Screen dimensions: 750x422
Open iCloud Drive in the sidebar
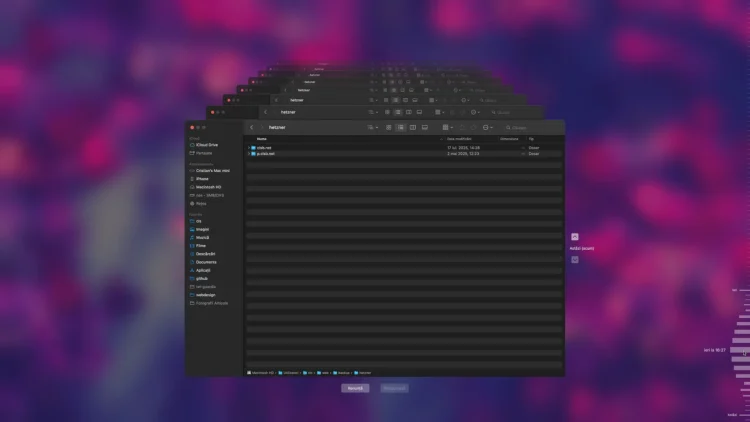(206, 145)
